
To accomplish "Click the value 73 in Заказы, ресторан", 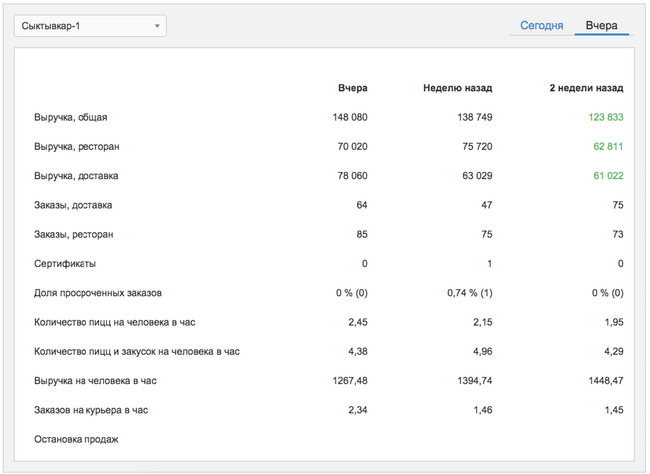I will coord(618,234).
